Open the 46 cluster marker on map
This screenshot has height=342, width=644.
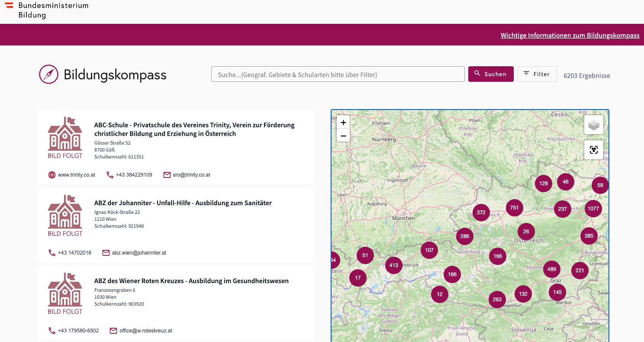click(x=566, y=182)
